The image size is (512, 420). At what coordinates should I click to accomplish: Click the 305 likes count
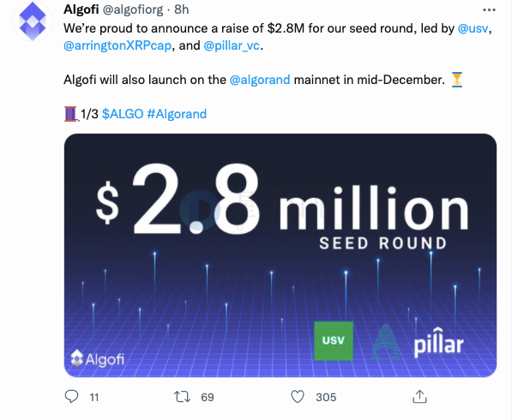(x=326, y=397)
